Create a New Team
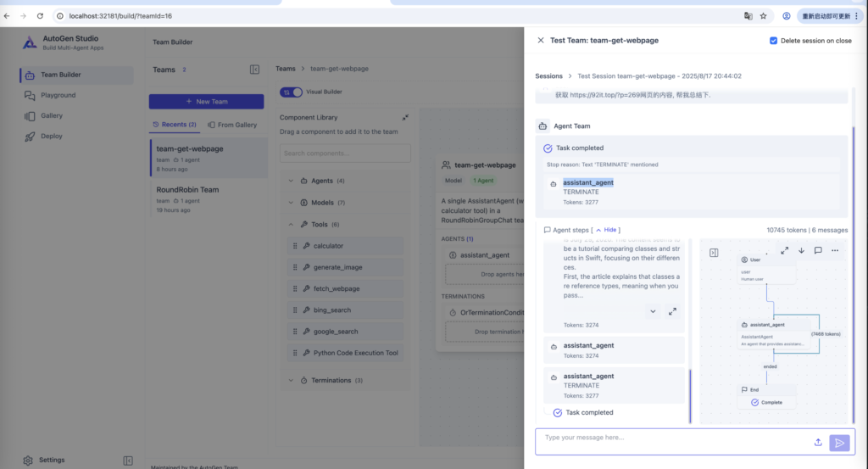 [x=206, y=101]
